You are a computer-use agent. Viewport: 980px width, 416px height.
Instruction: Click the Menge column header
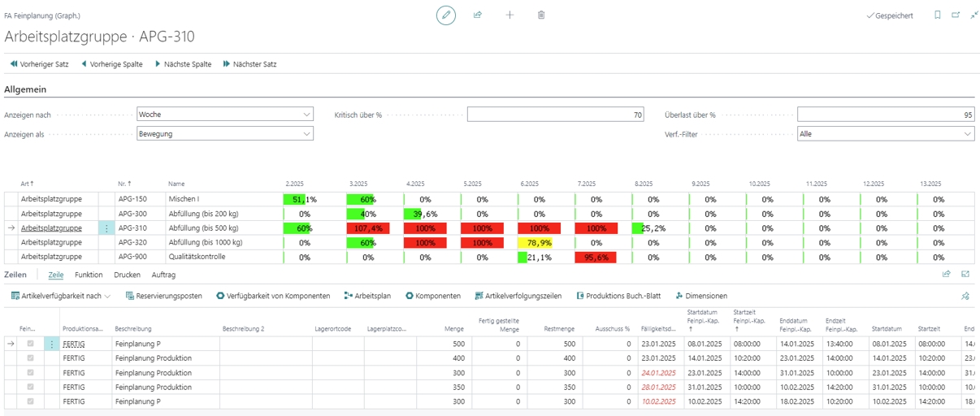point(454,329)
